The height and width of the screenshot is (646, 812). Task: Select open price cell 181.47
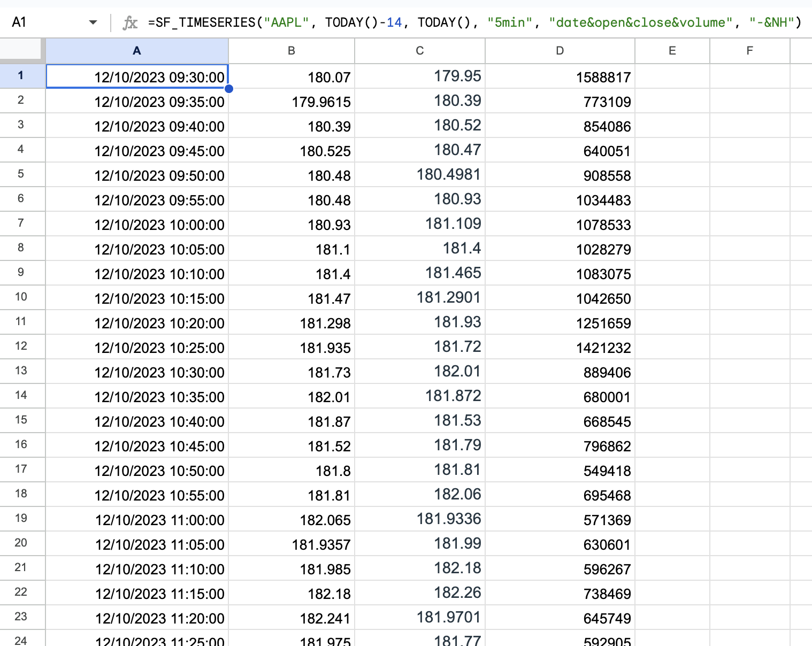(x=292, y=298)
